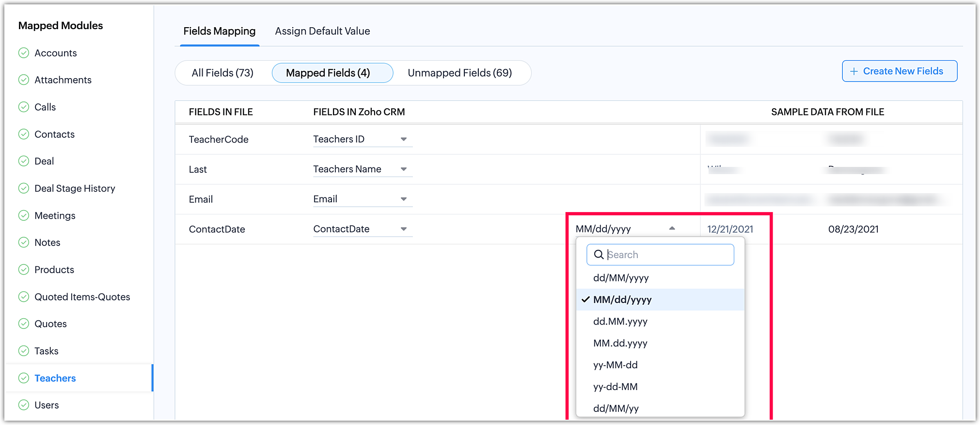Pick the yy-MM-dd date format option
The width and height of the screenshot is (980, 425).
pyautogui.click(x=616, y=365)
